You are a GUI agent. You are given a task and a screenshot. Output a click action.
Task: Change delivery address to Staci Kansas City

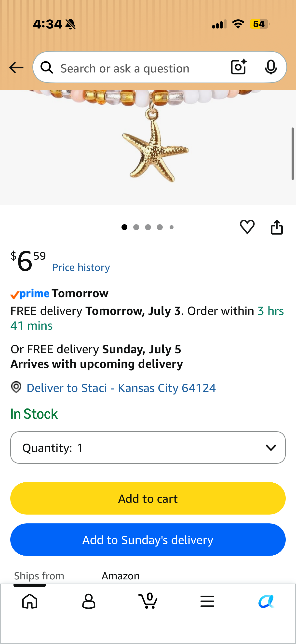click(x=121, y=388)
